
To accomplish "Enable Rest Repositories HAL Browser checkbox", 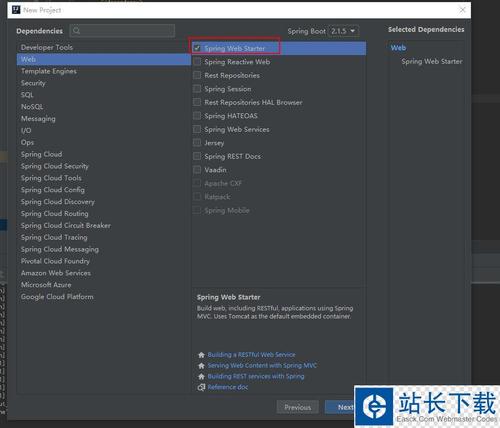I will tap(197, 102).
